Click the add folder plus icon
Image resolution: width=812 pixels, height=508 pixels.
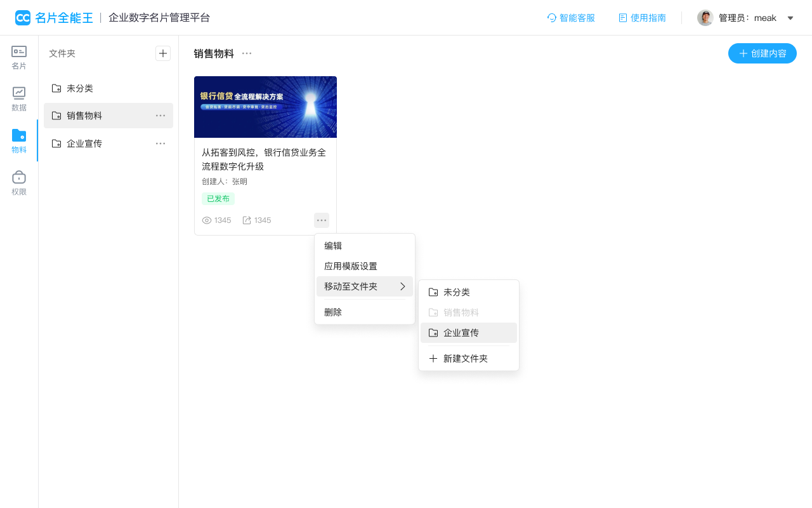(x=163, y=53)
